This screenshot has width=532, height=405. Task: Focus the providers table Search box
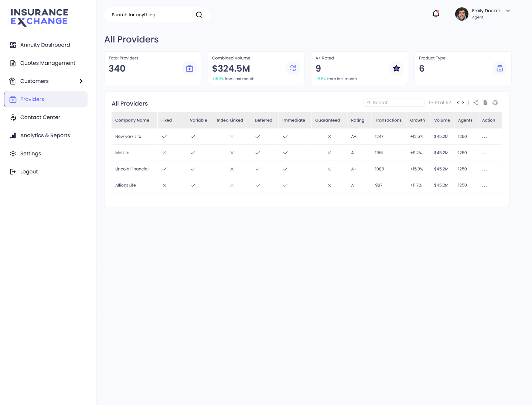coord(394,103)
